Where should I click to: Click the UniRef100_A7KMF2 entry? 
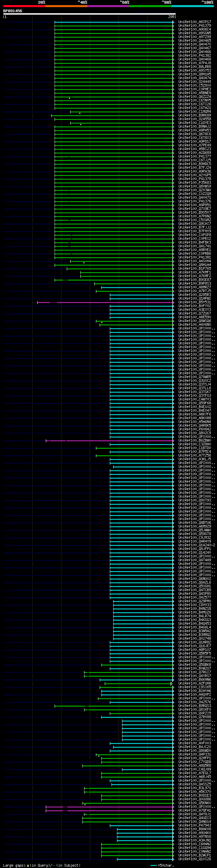click(x=195, y=276)
